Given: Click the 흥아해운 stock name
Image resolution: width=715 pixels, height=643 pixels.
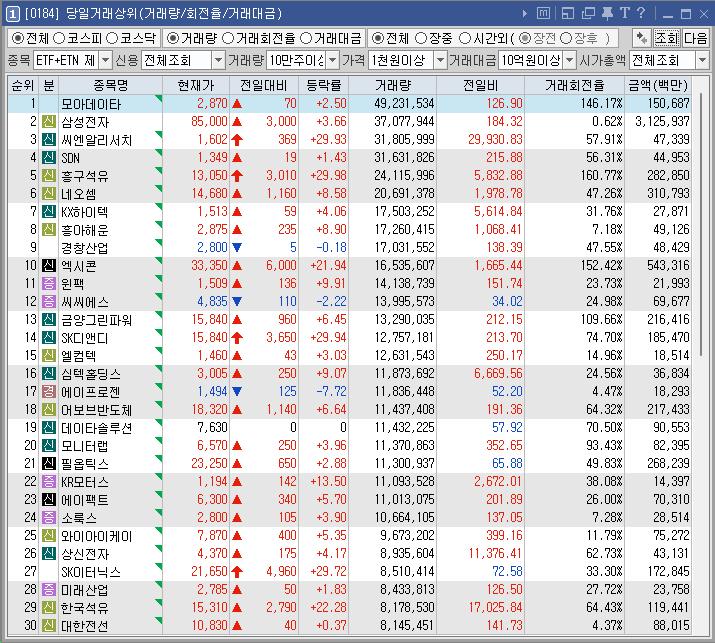Looking at the screenshot, I should [x=84, y=230].
